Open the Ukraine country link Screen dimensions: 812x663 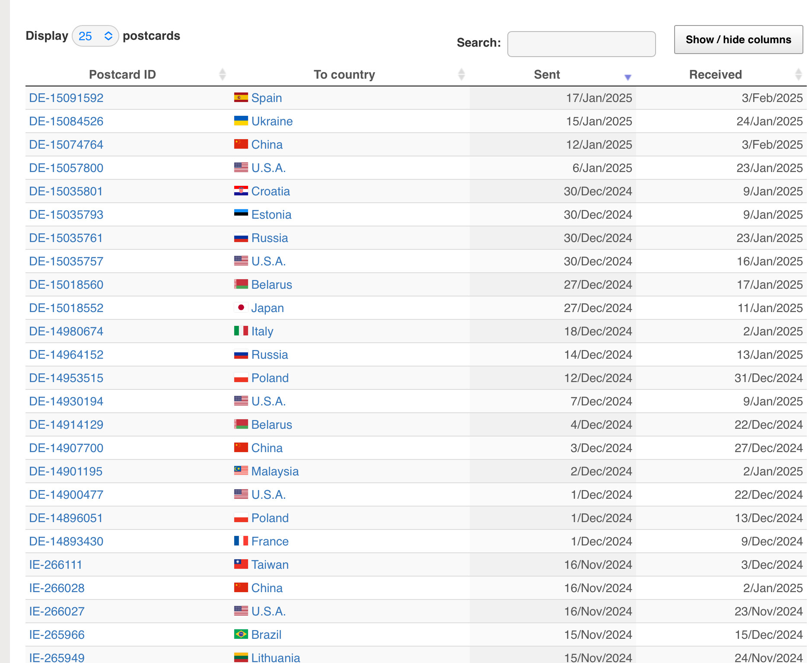click(x=272, y=121)
